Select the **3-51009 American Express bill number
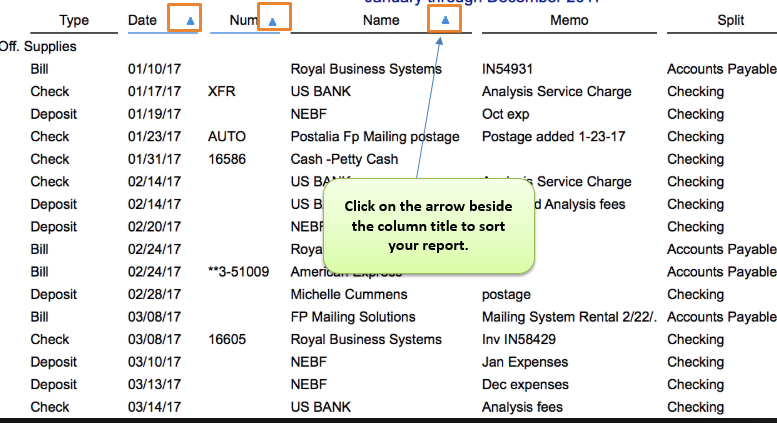This screenshot has height=423, width=777. click(x=238, y=272)
